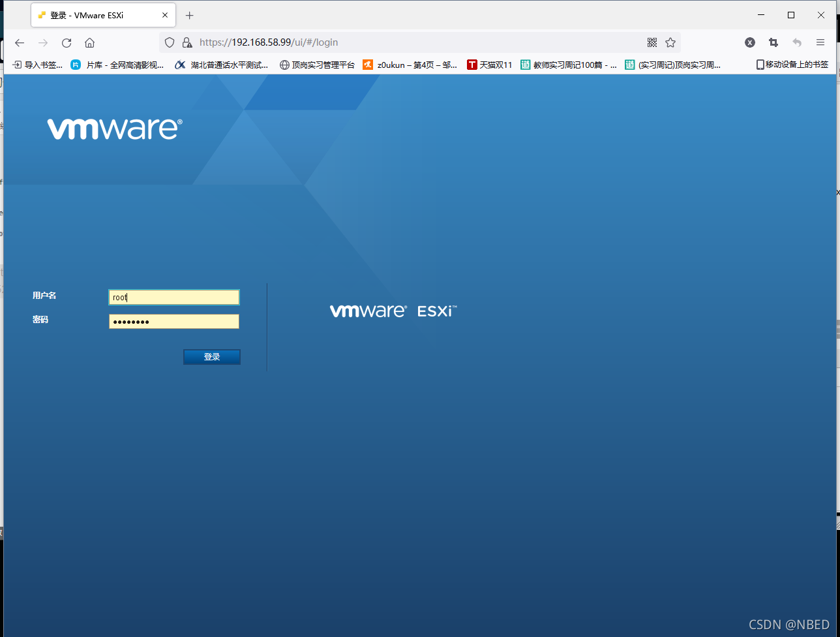Click the 用户名 label text
This screenshot has width=840, height=637.
coord(44,296)
